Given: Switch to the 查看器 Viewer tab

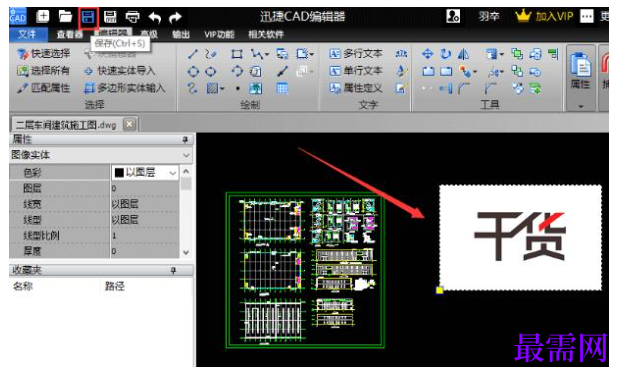Looking at the screenshot, I should (69, 34).
